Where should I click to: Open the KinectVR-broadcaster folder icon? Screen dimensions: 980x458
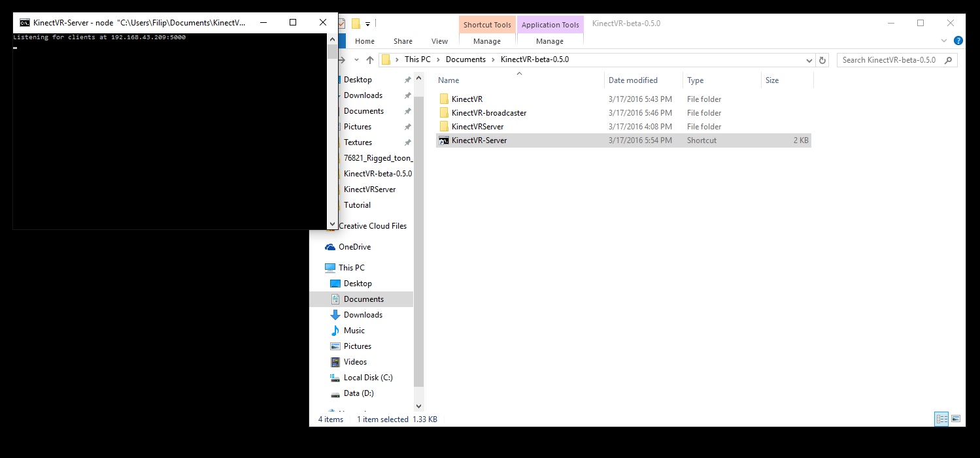click(x=444, y=113)
